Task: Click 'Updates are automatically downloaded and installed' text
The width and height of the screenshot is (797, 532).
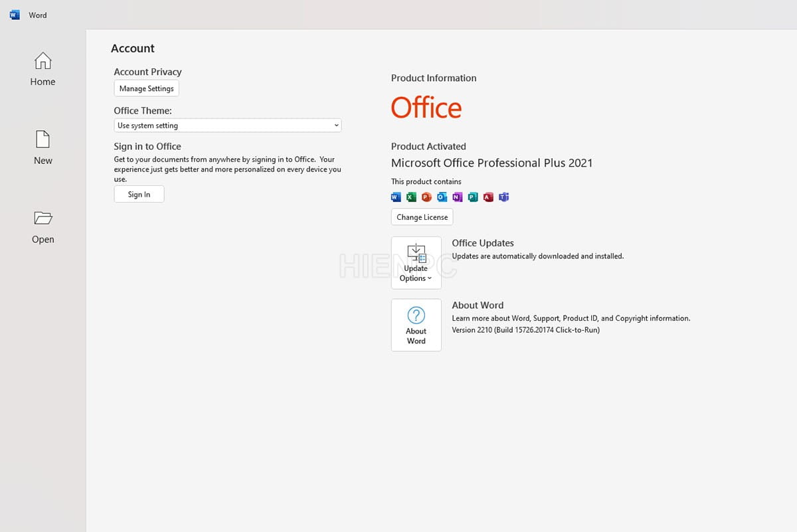Action: click(538, 256)
